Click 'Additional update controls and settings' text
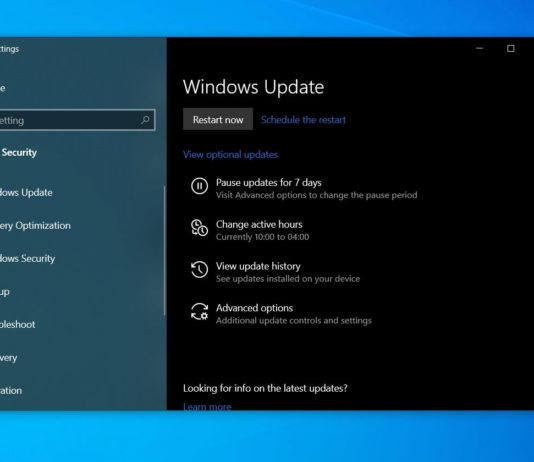The width and height of the screenshot is (534, 462). [294, 321]
